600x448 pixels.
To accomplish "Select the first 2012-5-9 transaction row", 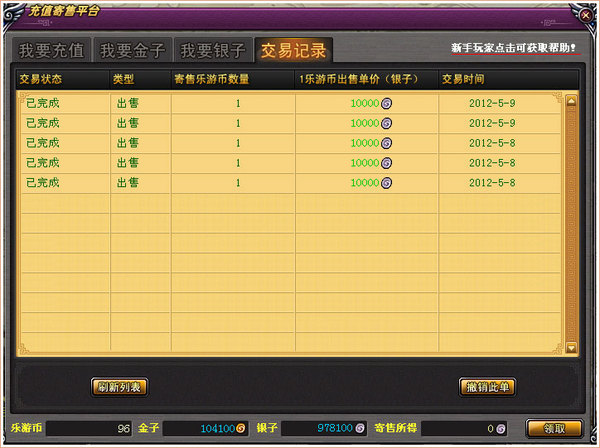I will point(290,103).
